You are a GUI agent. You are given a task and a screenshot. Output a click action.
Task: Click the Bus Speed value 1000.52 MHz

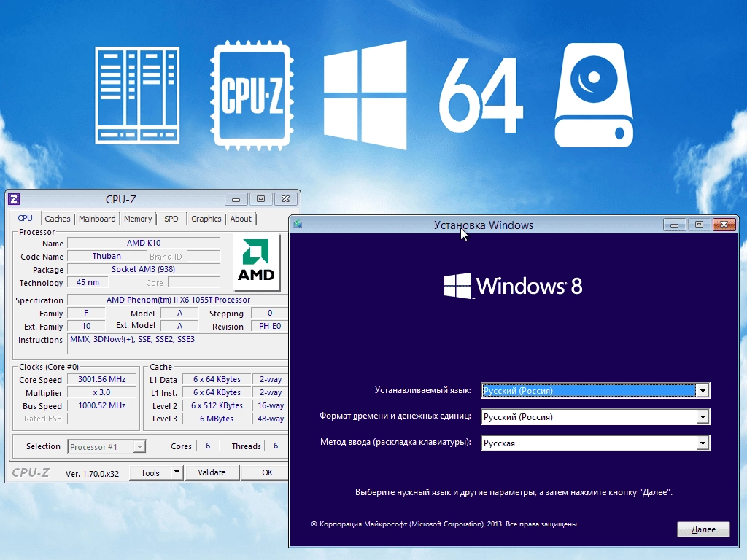(101, 405)
